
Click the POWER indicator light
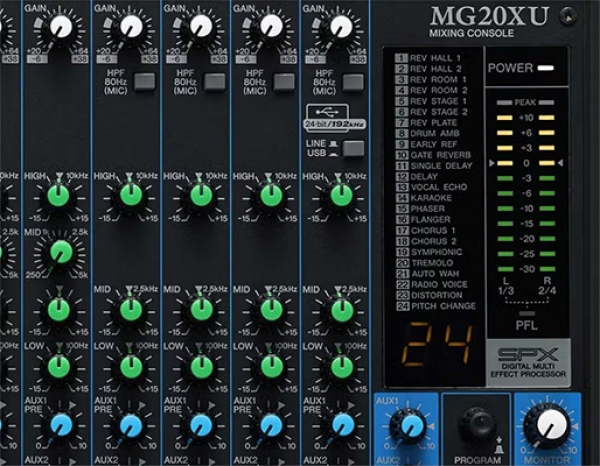coord(545,68)
